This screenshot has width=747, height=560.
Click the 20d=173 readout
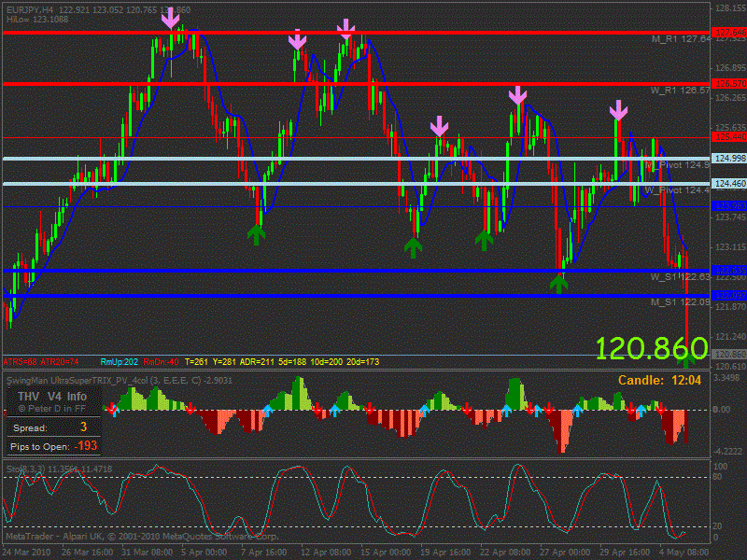(363, 362)
